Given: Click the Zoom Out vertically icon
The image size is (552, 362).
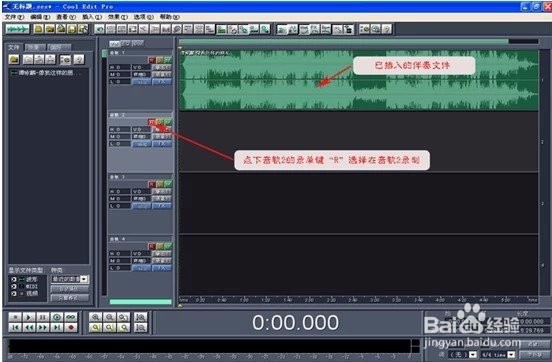Looking at the screenshot, I should (140, 328).
